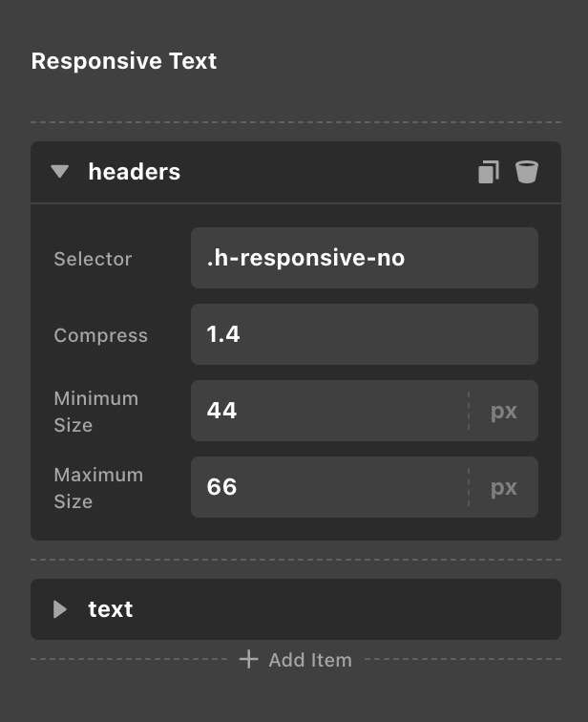Click the plus icon beside Add Item
Screen dimensions: 588x722
coord(248,659)
